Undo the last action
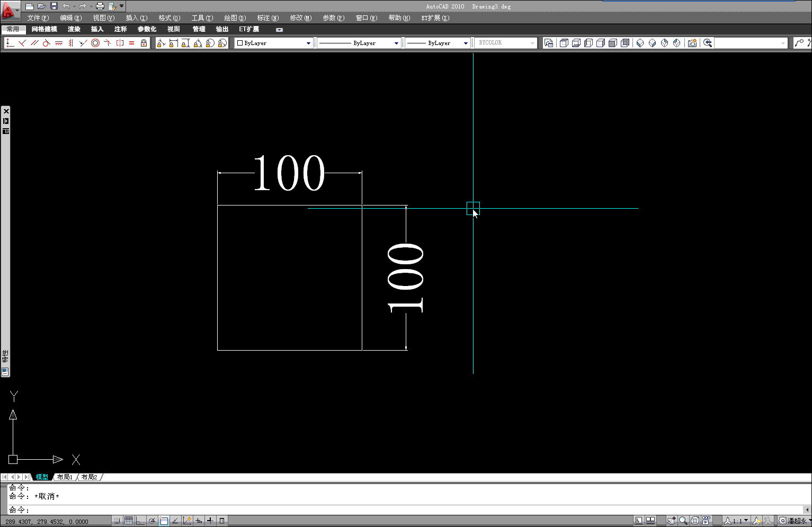This screenshot has width=812, height=527. tap(66, 6)
